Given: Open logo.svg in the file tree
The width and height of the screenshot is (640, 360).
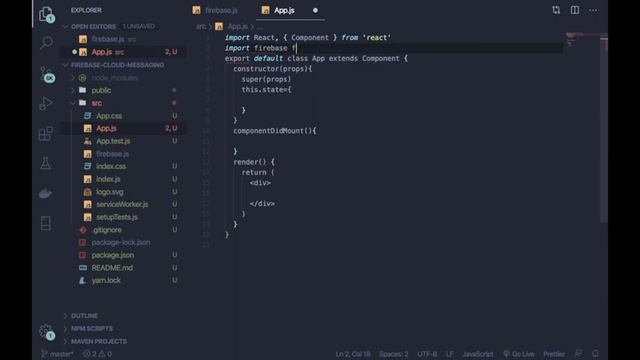Looking at the screenshot, I should pyautogui.click(x=110, y=191).
